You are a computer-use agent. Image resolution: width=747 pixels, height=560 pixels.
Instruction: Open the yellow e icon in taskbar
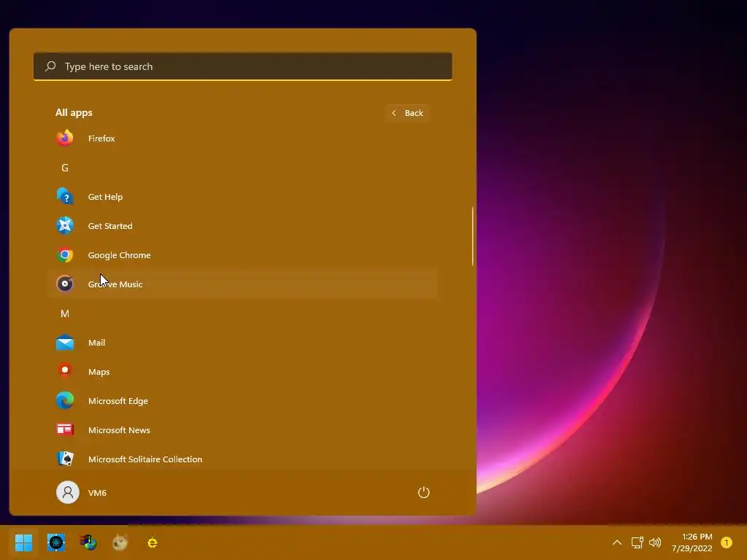[152, 542]
